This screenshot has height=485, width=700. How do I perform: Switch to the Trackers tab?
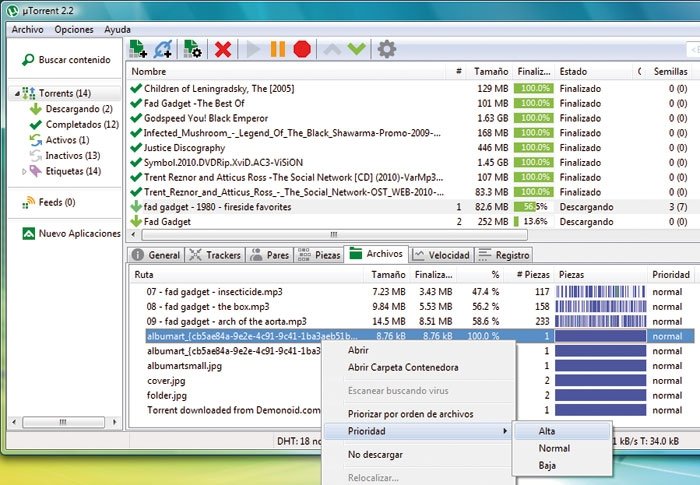pyautogui.click(x=215, y=255)
